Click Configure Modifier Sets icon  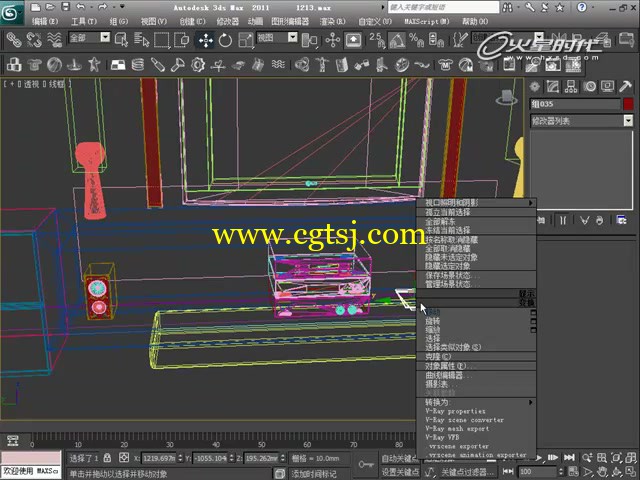tap(622, 220)
